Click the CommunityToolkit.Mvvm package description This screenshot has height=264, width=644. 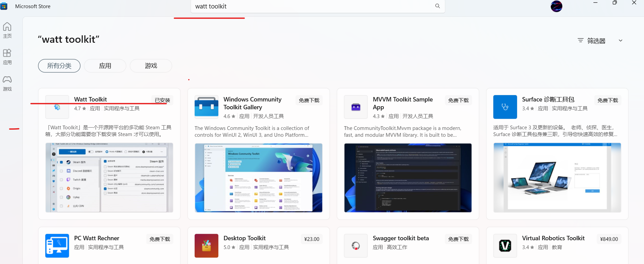[402, 132]
